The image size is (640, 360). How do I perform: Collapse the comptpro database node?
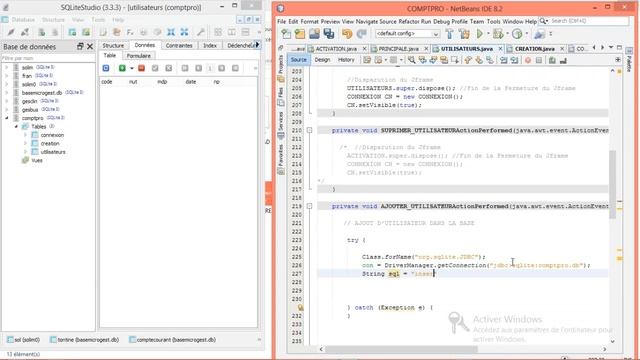7,118
